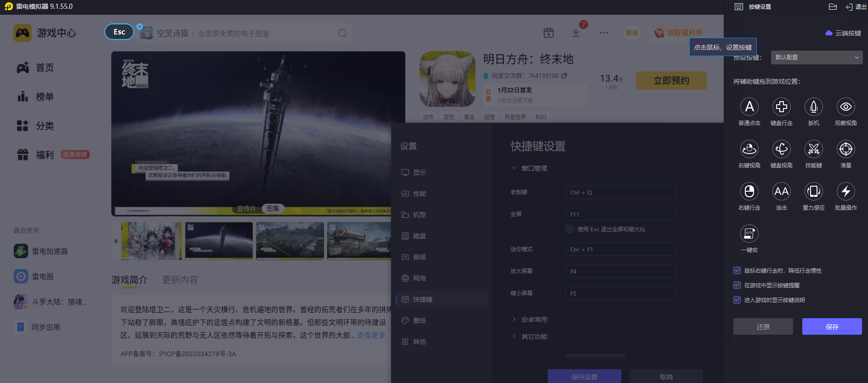Click the blue 保存 button

832,326
